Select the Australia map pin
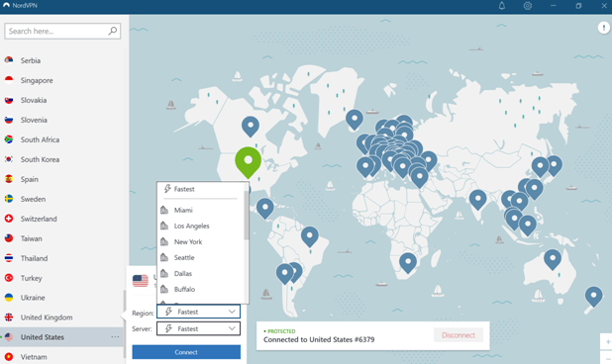612x364 pixels. click(553, 259)
